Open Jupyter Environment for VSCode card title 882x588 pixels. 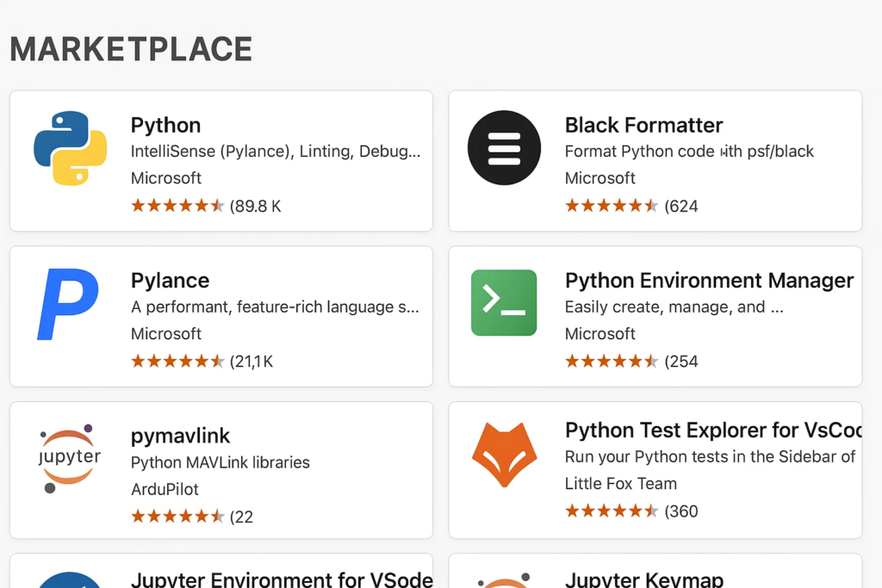[282, 579]
